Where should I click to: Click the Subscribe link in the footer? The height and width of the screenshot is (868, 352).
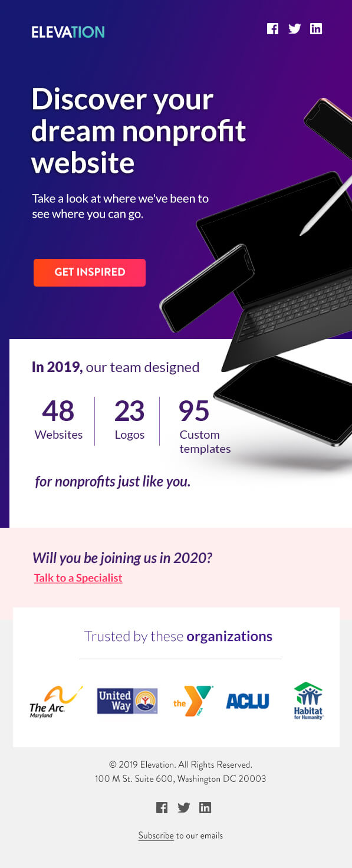pos(156,836)
